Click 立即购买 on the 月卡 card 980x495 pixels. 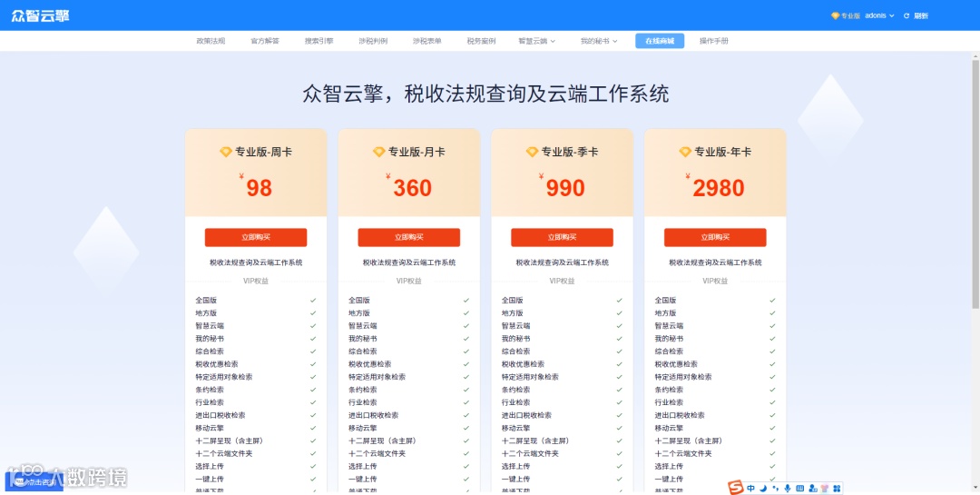point(408,237)
